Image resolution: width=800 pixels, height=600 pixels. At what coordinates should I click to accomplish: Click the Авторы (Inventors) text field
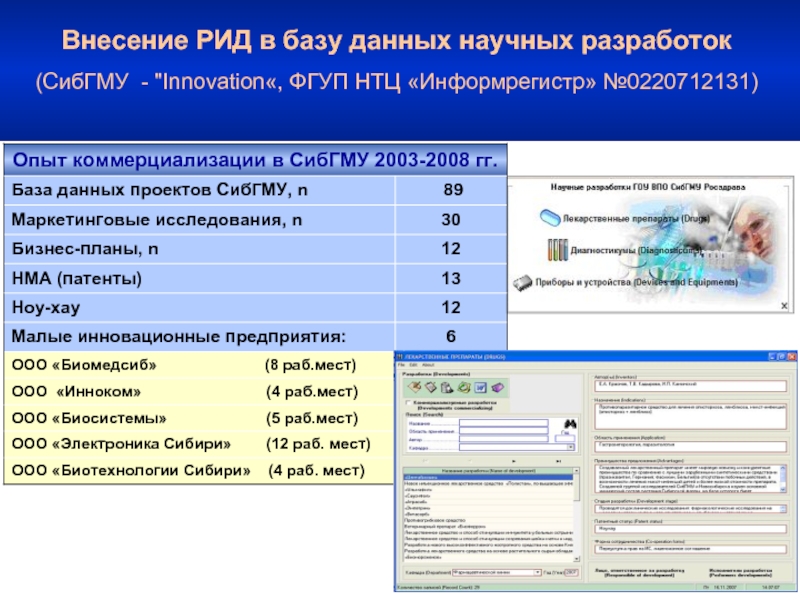pos(690,385)
